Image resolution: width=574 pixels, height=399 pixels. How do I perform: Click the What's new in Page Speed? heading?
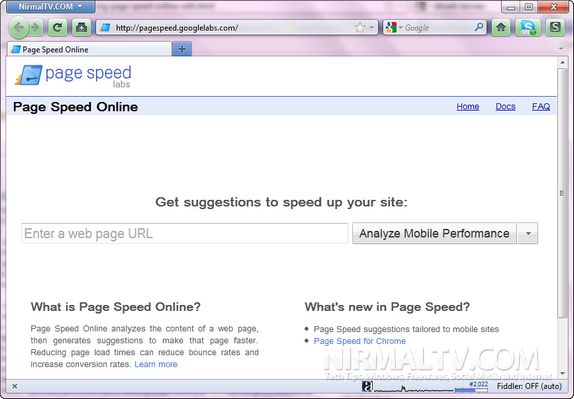(387, 307)
